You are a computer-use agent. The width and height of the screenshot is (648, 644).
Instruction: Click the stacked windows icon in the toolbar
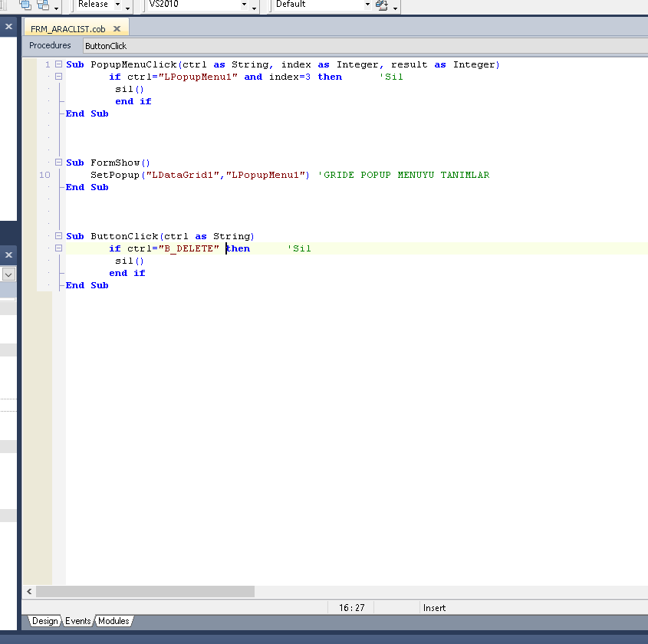tap(43, 5)
